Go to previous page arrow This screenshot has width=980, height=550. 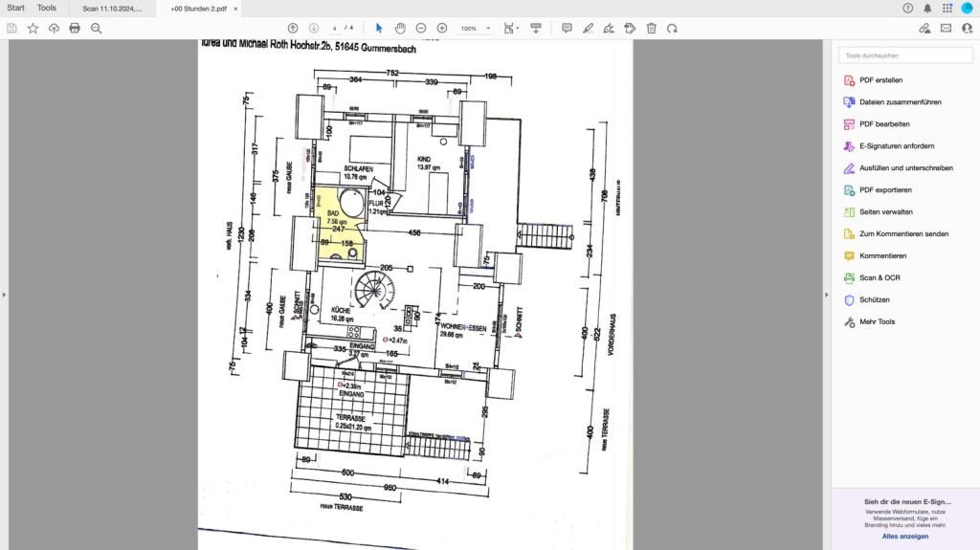pyautogui.click(x=293, y=28)
